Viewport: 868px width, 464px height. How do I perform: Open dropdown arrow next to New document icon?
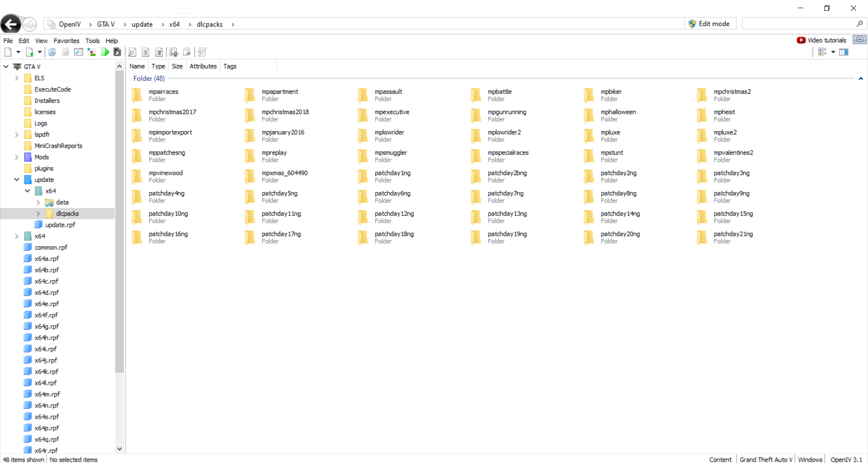pos(18,52)
